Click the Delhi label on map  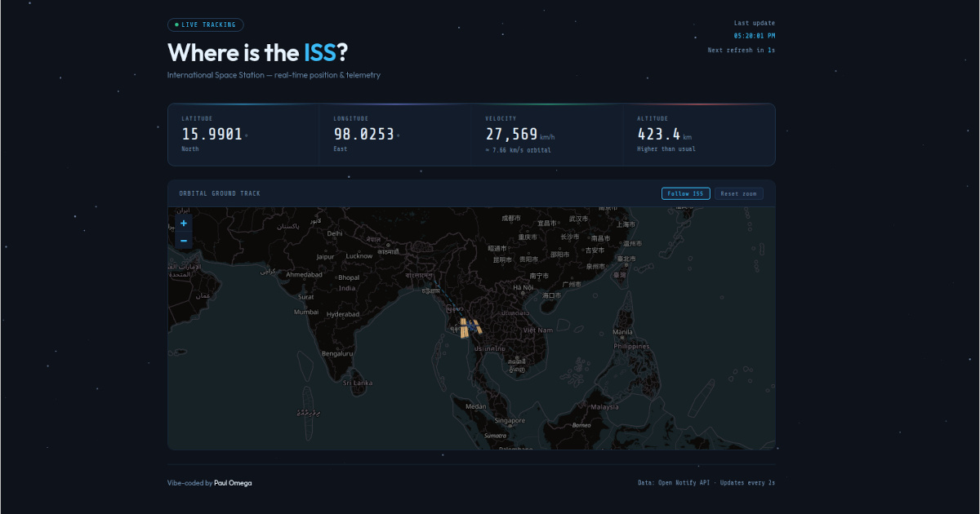point(335,233)
